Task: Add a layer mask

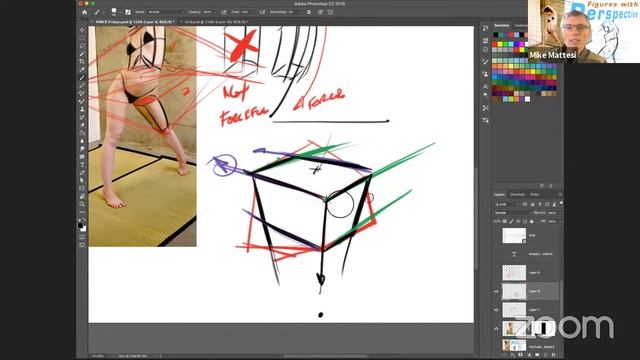Action: click(520, 355)
